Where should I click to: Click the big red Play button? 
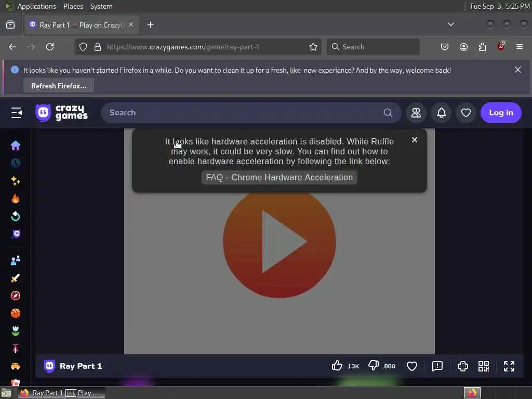click(279, 242)
